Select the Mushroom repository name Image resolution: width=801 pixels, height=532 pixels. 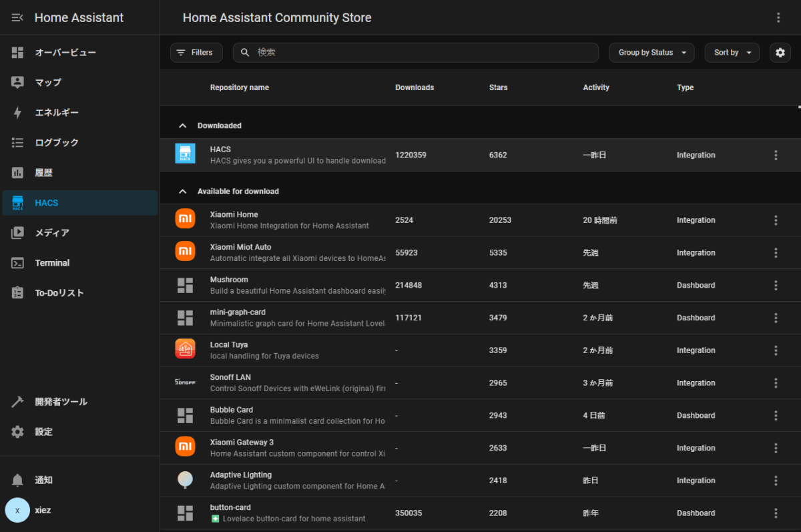(x=229, y=280)
